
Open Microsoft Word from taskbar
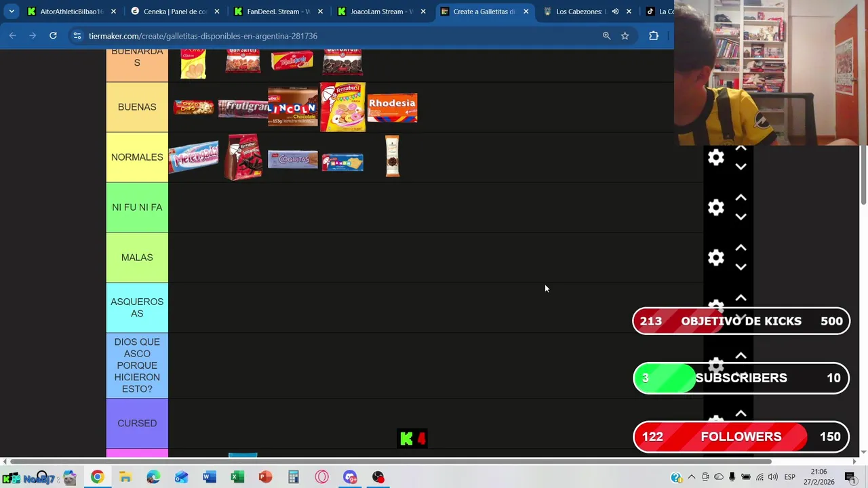(210, 477)
